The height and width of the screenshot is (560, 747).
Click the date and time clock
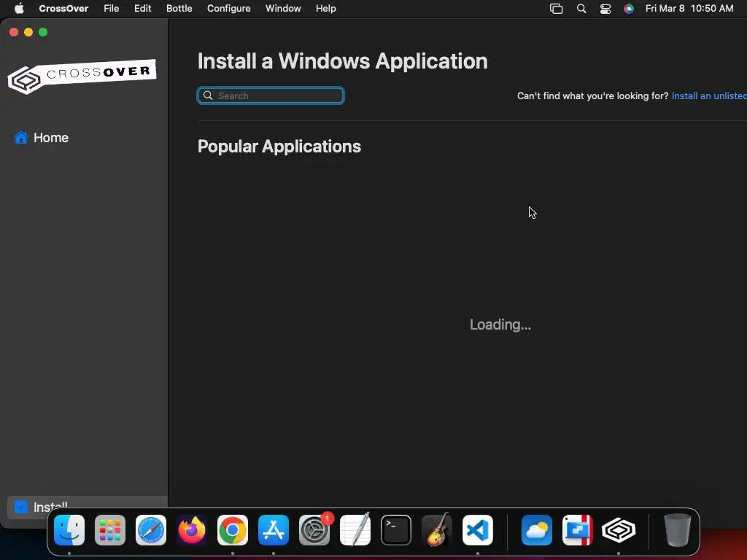689,9
